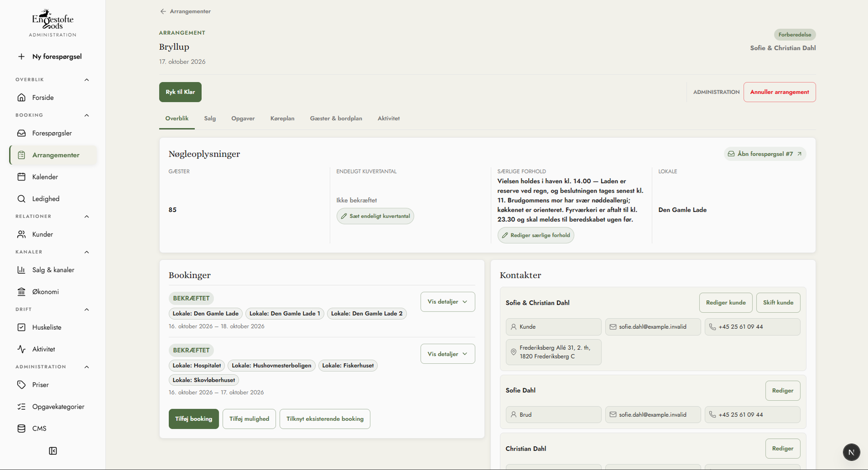Click the Tilføj booking button

(x=194, y=419)
